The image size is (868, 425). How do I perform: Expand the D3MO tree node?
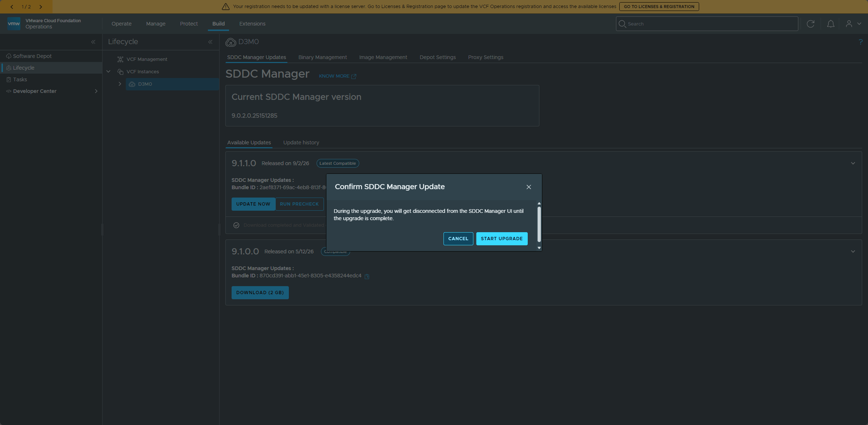click(x=120, y=84)
